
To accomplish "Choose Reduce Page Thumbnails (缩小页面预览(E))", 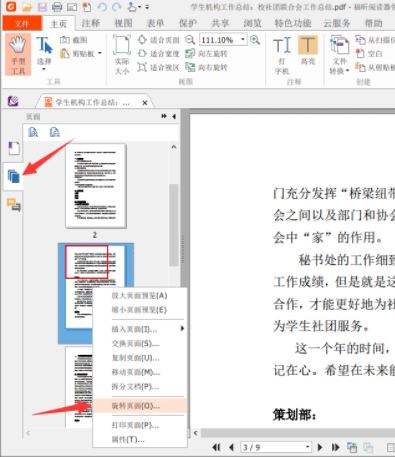I will [x=139, y=310].
